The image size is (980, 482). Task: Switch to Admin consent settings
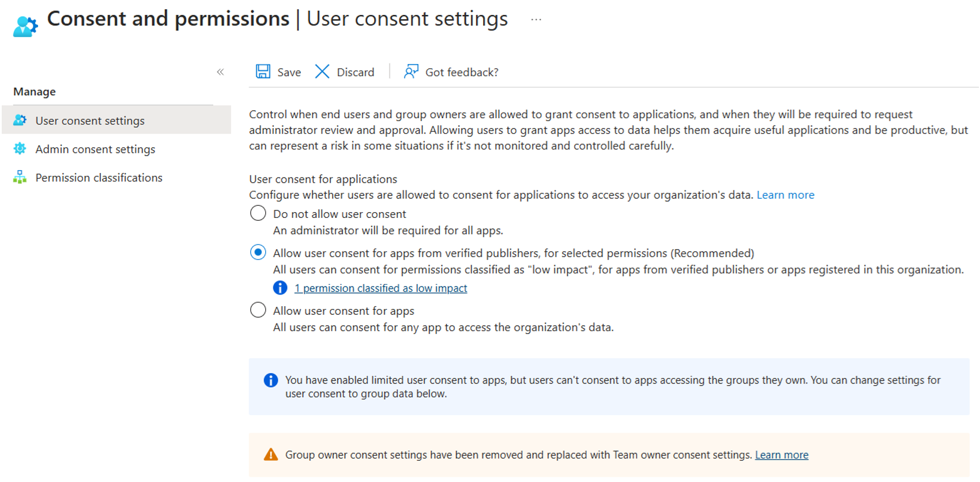pyautogui.click(x=95, y=149)
